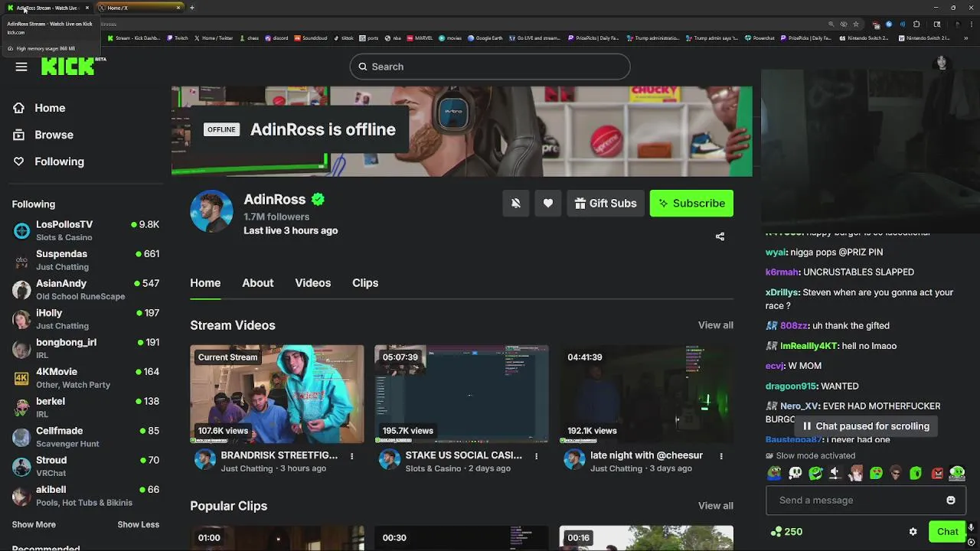The height and width of the screenshot is (551, 980).
Task: Open Suspendas channel in Following list
Action: [x=86, y=260]
